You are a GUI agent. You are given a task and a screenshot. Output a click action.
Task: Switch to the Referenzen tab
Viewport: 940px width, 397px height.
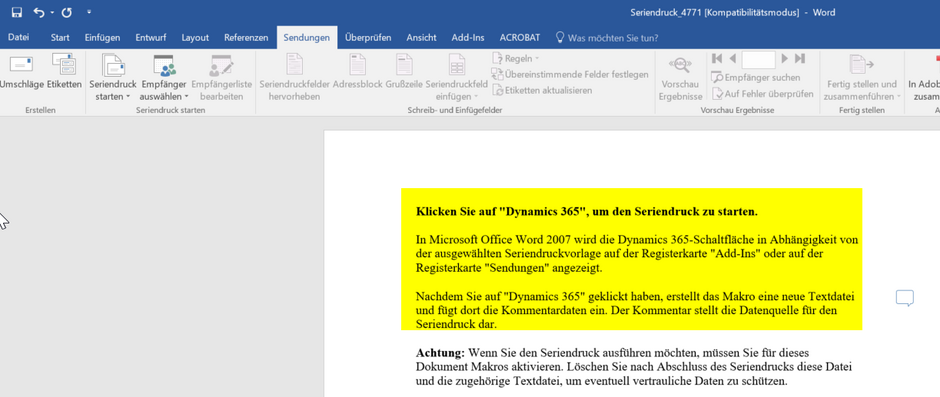click(x=246, y=37)
